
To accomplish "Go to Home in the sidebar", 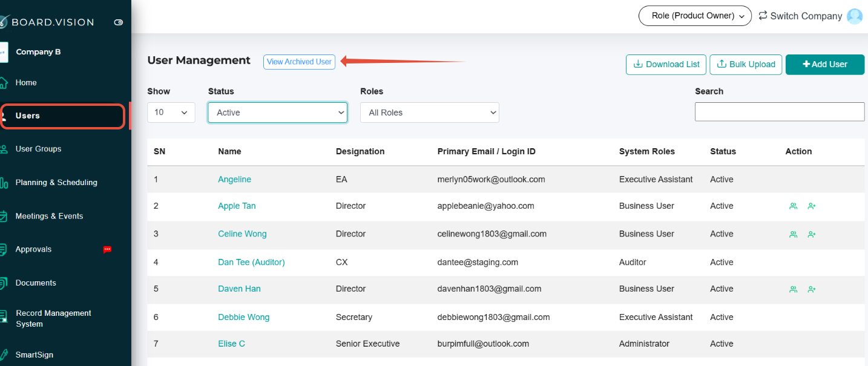I will pos(26,83).
